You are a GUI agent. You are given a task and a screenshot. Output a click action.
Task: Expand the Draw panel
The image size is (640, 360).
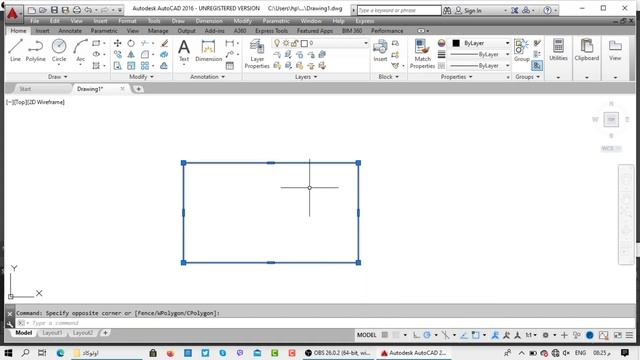pyautogui.click(x=58, y=77)
